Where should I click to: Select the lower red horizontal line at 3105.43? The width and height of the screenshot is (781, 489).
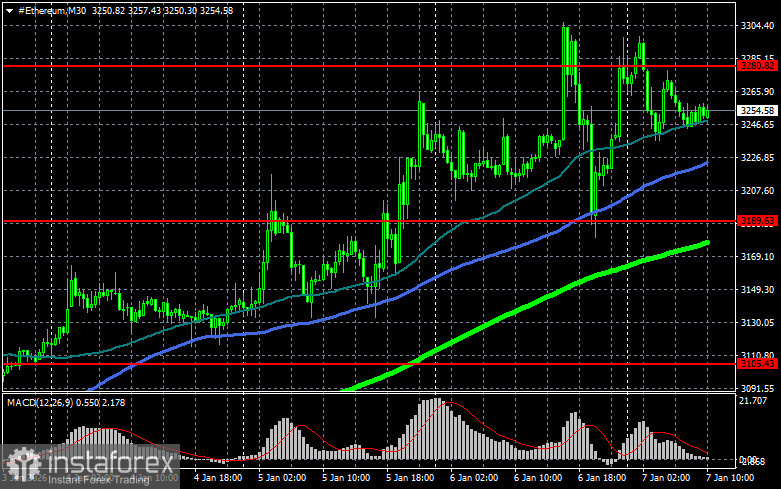coord(369,364)
